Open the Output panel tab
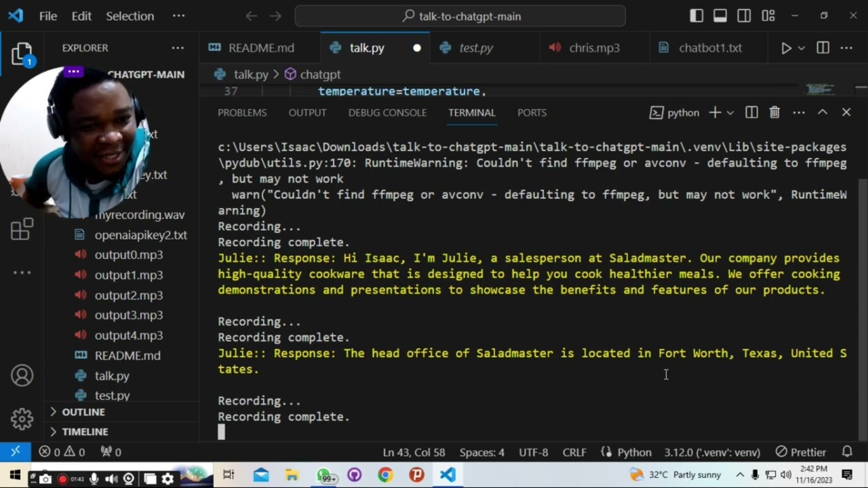868x488 pixels. pyautogui.click(x=307, y=113)
